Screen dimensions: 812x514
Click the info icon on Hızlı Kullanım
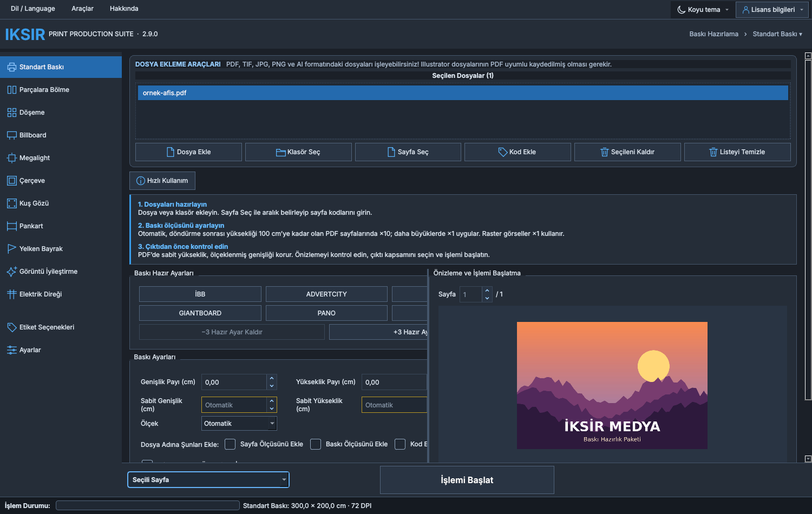click(x=141, y=181)
